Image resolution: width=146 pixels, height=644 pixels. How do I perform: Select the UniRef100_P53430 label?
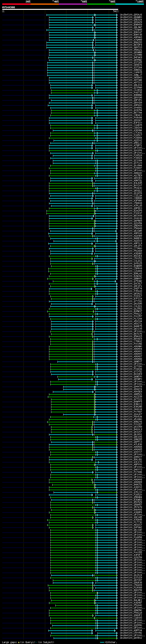point(131,188)
